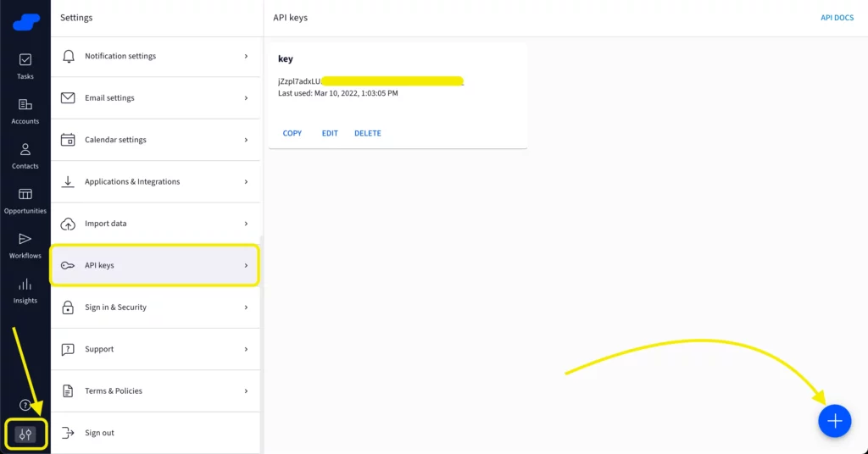
Task: Click COPY on the API key card
Action: click(x=292, y=134)
